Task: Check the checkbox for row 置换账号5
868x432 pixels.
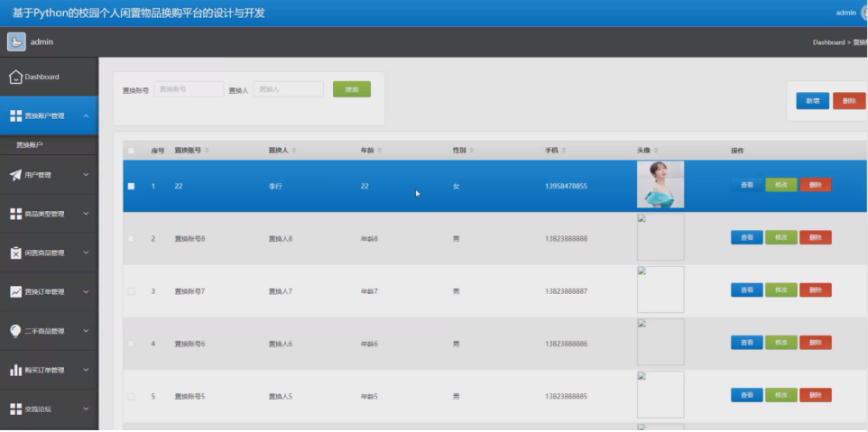Action: point(131,396)
